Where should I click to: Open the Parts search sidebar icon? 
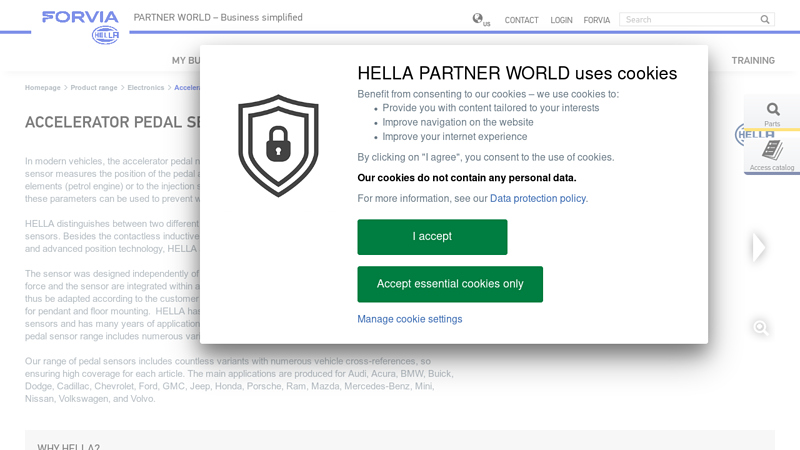(772, 113)
